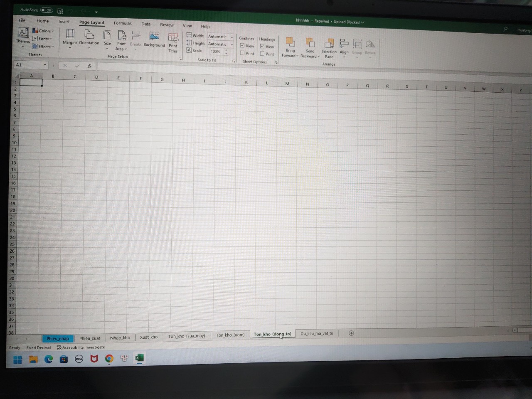The width and height of the screenshot is (532, 399).
Task: Open the Align objects menu
Action: tap(344, 48)
